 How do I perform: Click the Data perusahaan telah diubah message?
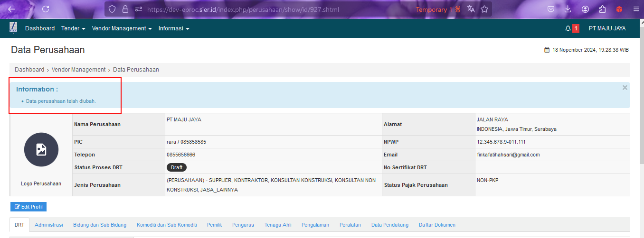point(61,101)
